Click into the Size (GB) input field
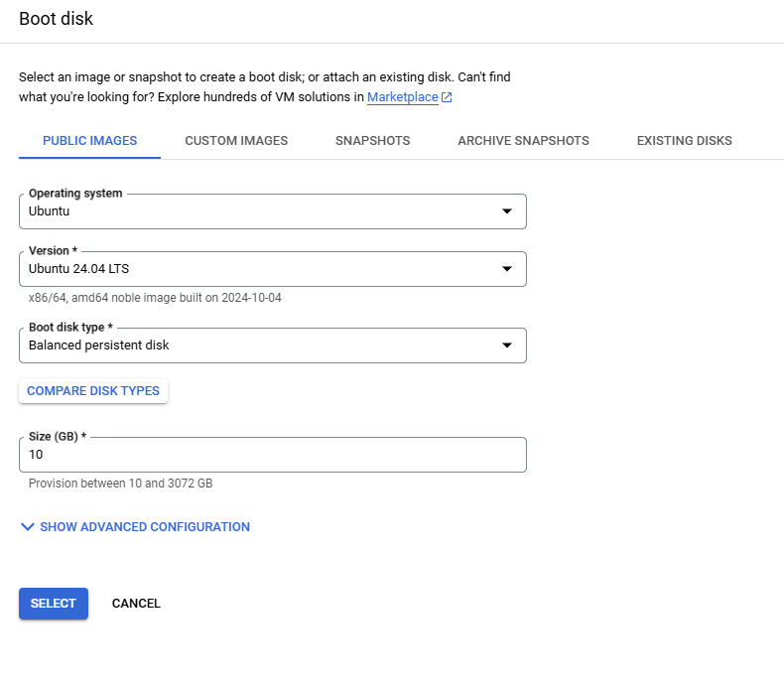 272,455
